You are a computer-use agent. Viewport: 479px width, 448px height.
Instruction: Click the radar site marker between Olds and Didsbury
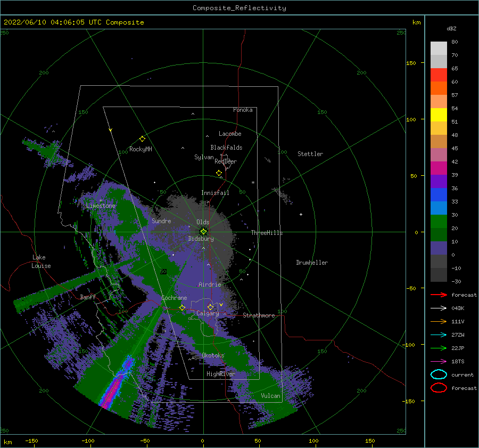(x=203, y=232)
